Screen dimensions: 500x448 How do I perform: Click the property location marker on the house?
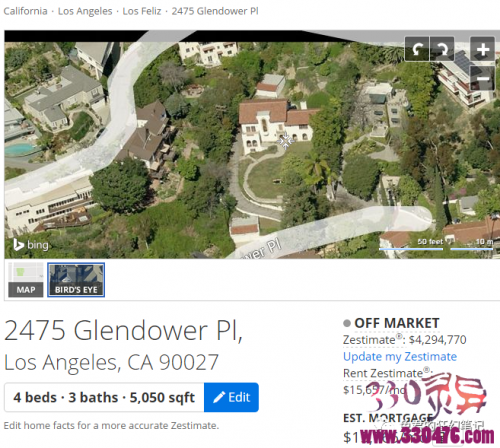285,141
